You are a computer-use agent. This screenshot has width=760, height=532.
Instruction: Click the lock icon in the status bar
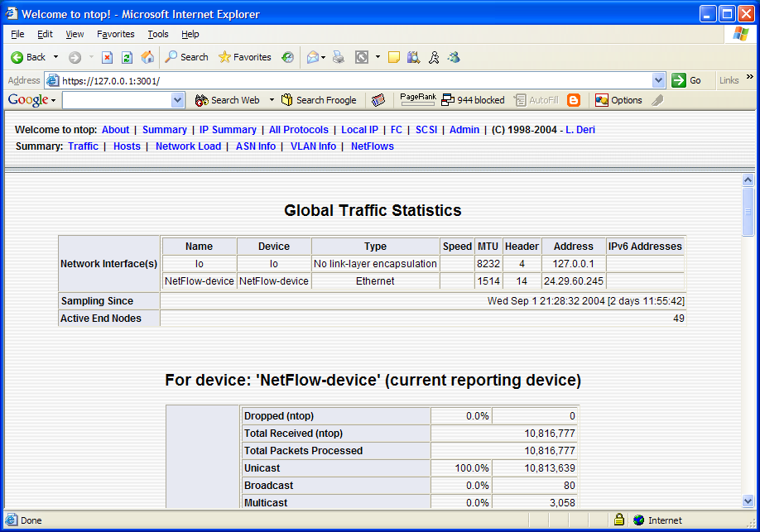[619, 520]
